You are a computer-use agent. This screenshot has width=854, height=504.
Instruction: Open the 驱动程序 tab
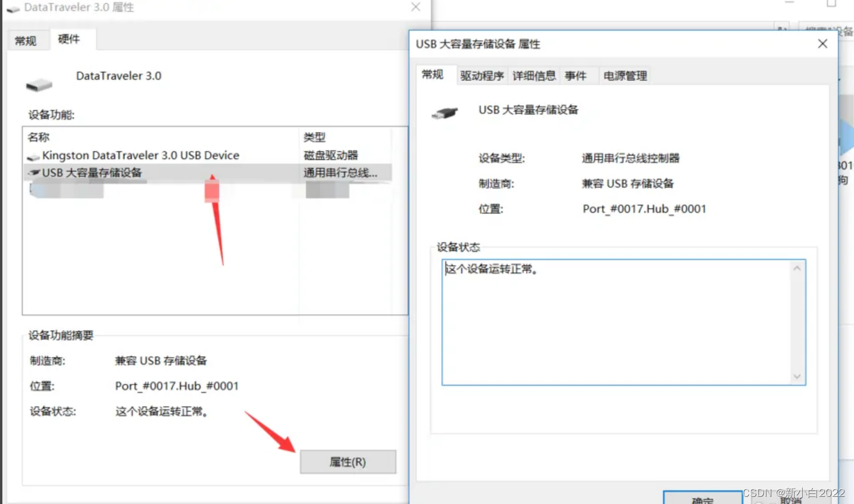click(482, 76)
